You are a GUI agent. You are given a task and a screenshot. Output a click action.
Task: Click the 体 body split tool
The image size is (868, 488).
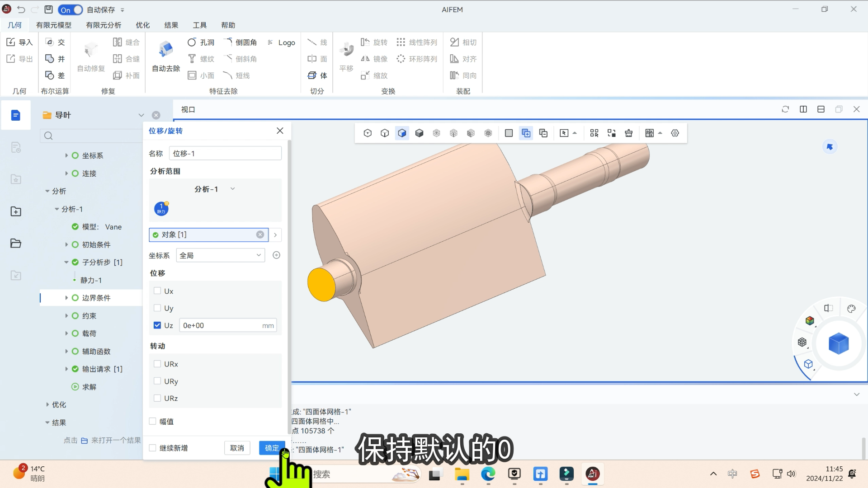click(x=317, y=75)
